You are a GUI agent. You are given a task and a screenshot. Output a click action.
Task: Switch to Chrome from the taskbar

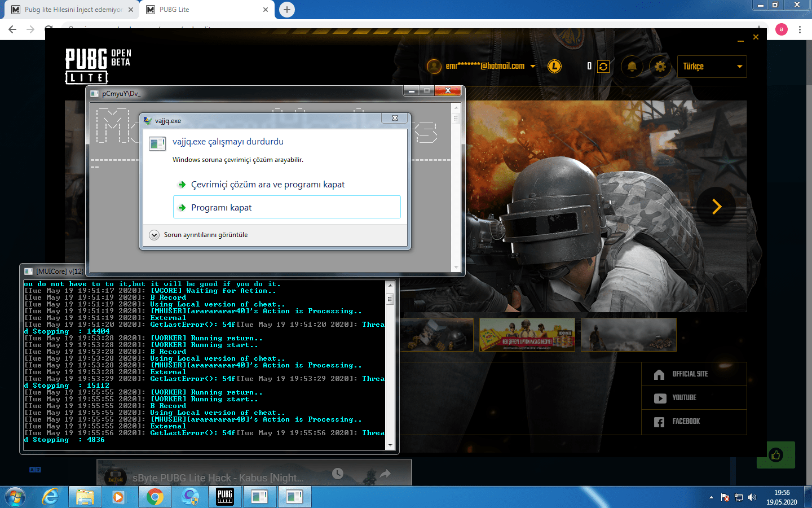pos(155,497)
